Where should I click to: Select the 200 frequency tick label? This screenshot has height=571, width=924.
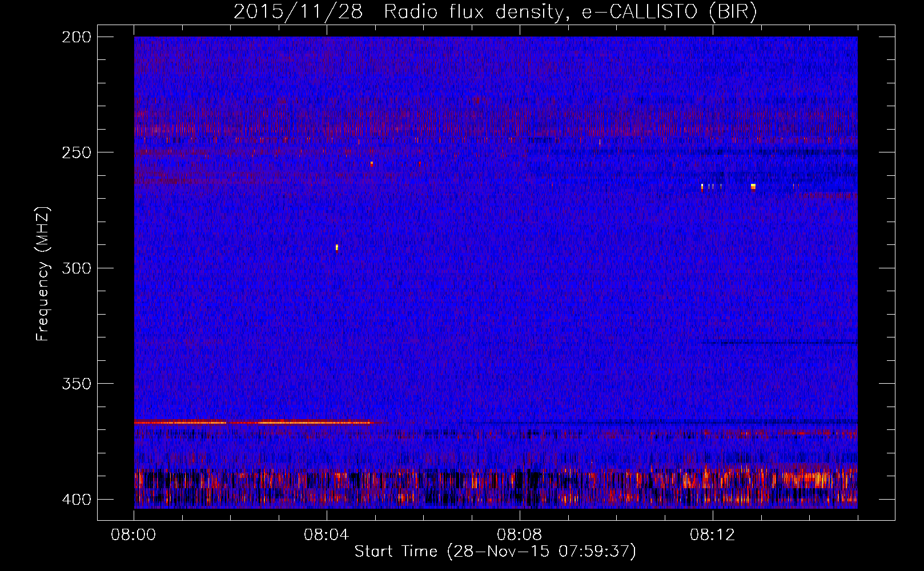tap(77, 37)
